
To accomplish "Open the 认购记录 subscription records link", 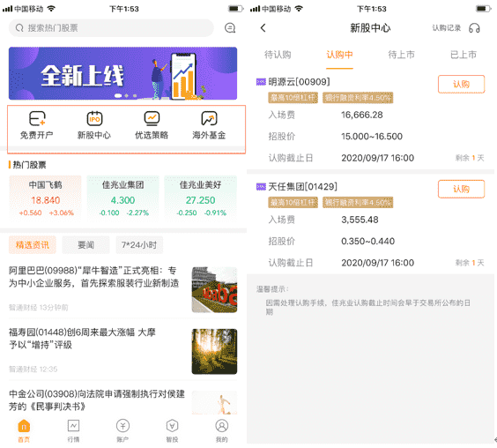I will click(446, 28).
